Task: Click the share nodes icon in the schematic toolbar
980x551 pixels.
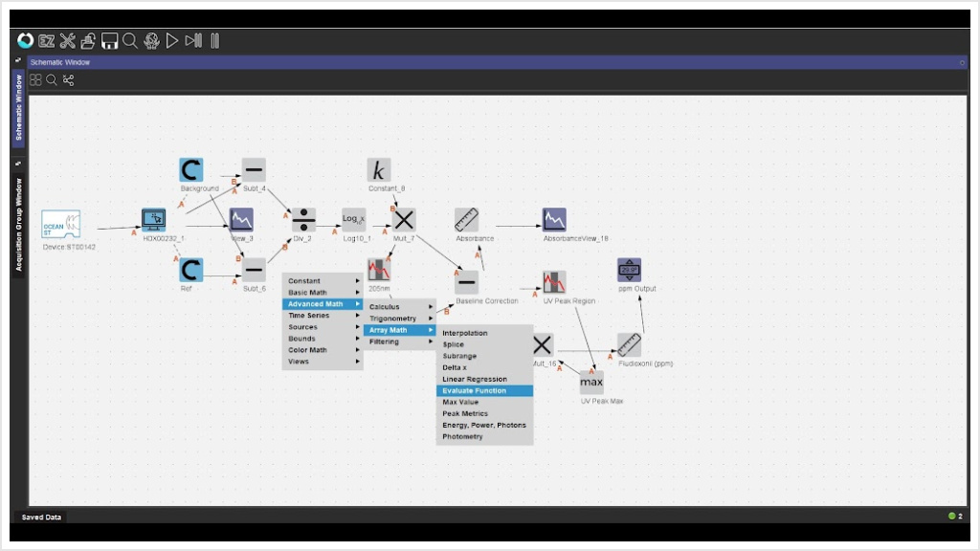Action: tap(68, 80)
